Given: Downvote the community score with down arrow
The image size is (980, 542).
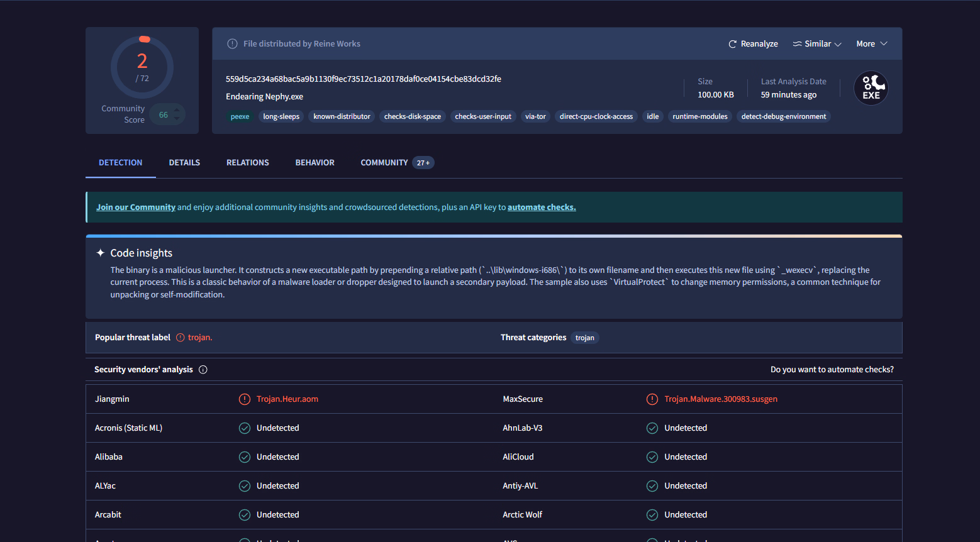Looking at the screenshot, I should pyautogui.click(x=177, y=119).
